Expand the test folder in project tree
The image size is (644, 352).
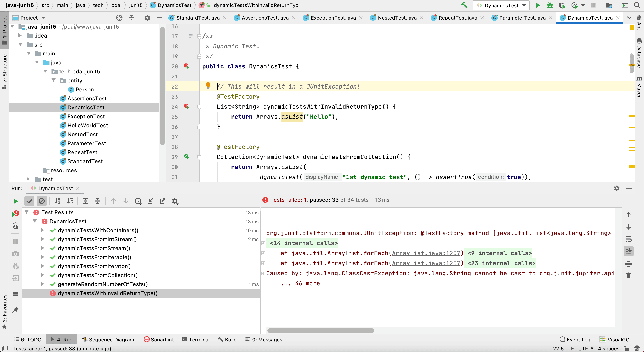coord(28,179)
